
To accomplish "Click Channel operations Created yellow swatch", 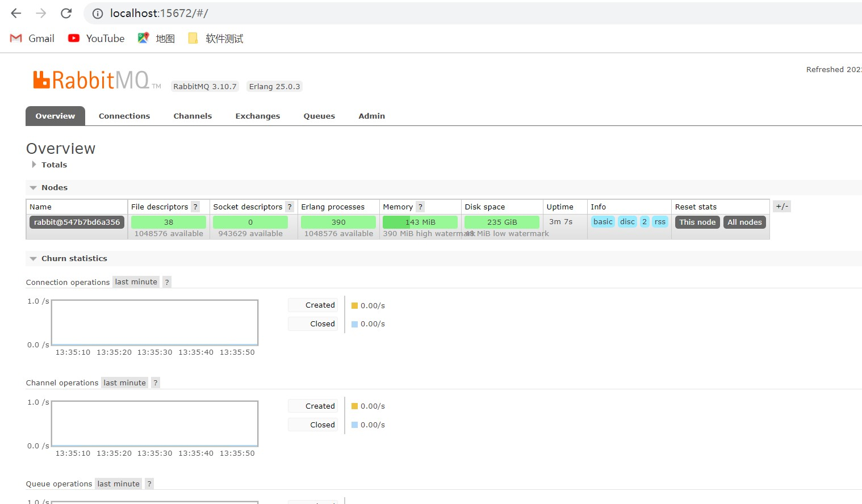I will pos(354,406).
